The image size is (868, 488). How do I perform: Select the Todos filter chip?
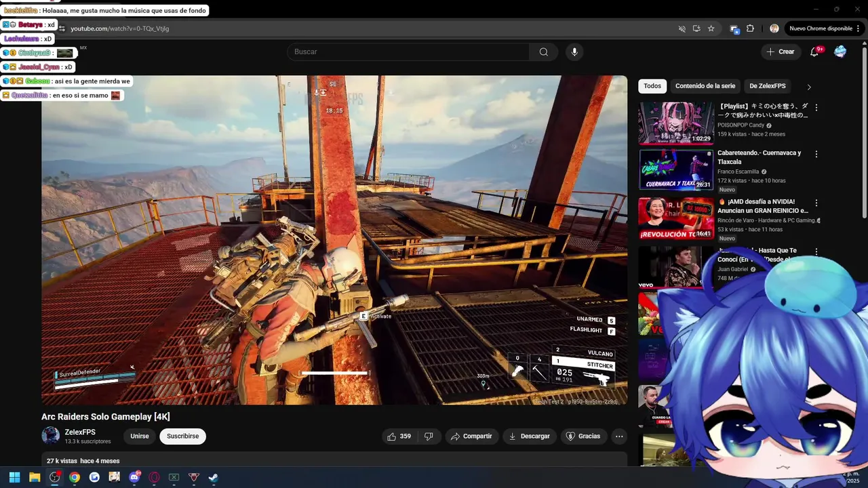coord(652,86)
